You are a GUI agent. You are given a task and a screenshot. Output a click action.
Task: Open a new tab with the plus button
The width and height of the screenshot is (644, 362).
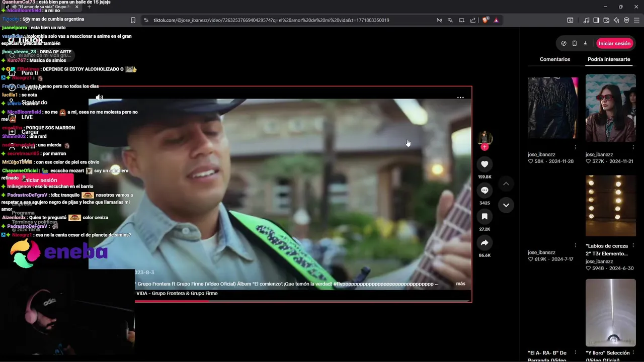click(x=89, y=7)
